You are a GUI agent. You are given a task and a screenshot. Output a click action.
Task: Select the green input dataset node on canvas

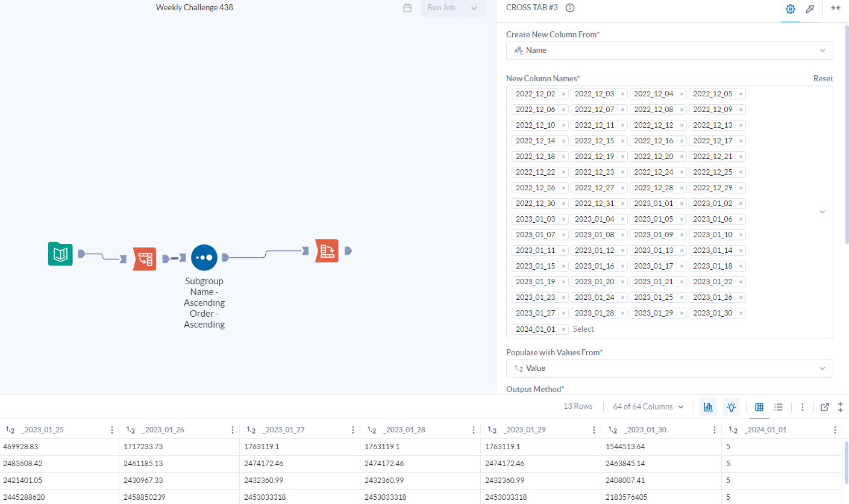(x=60, y=254)
